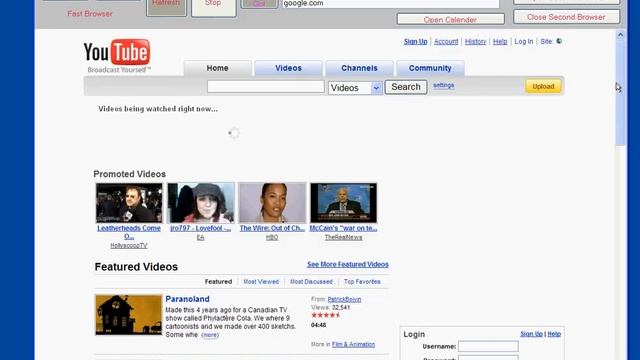Click The Wire video thumbnail

(272, 203)
